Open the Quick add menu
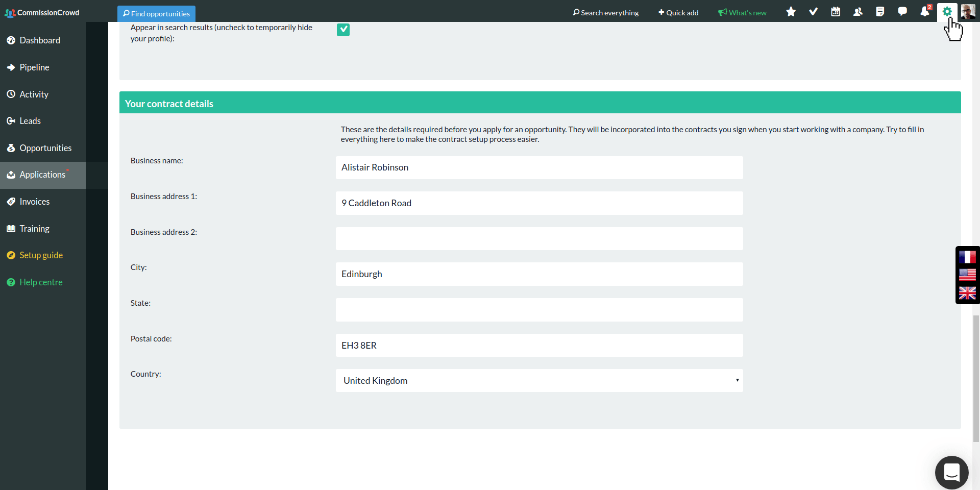Image resolution: width=980 pixels, height=490 pixels. click(678, 13)
